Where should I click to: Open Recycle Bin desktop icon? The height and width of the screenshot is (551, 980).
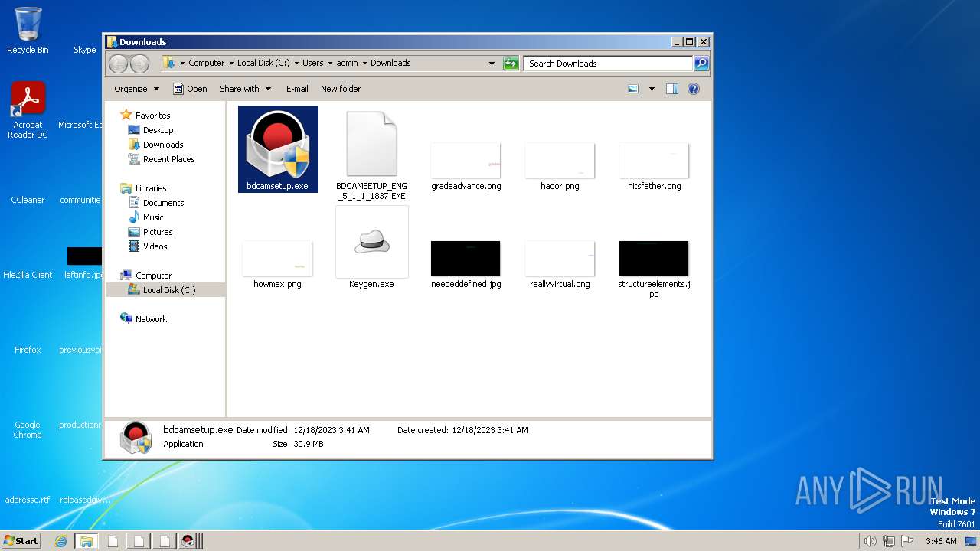tap(28, 31)
